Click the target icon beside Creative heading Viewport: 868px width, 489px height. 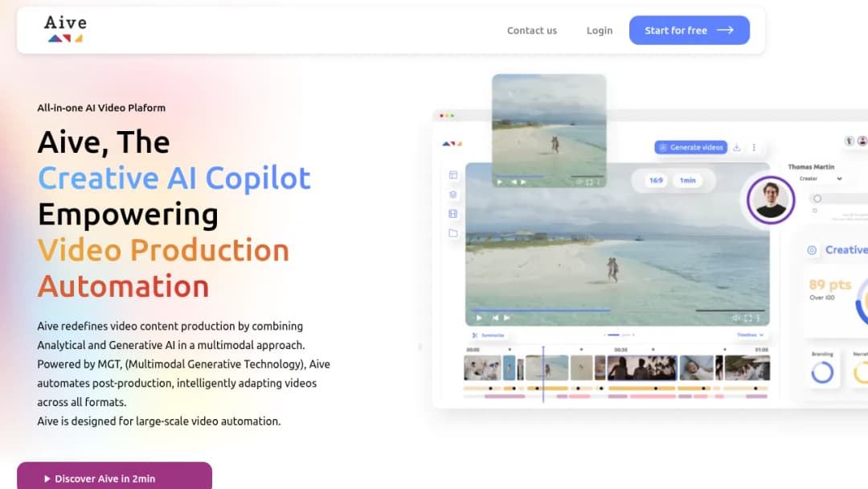click(x=812, y=250)
